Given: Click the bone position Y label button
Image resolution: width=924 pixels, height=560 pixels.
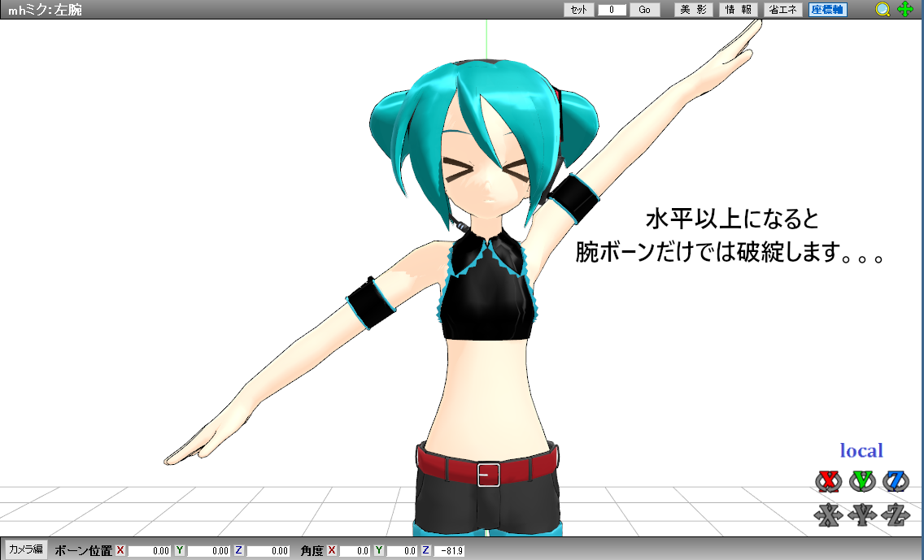Looking at the screenshot, I should coord(180,550).
